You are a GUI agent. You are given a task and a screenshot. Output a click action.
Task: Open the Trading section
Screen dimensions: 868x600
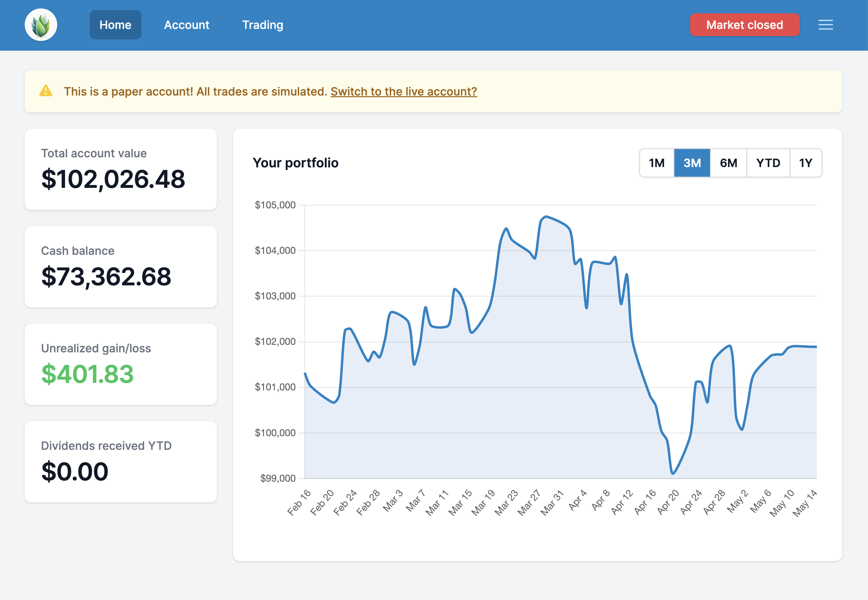(x=262, y=25)
